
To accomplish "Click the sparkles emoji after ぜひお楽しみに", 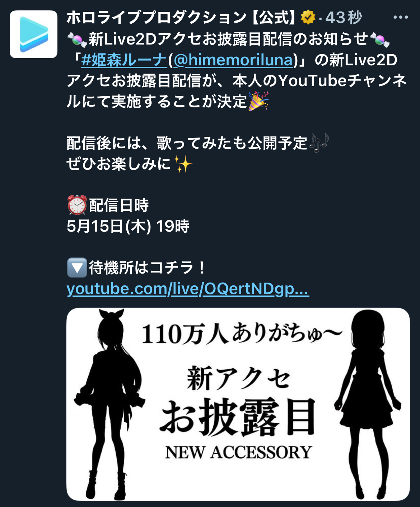I will point(183,164).
